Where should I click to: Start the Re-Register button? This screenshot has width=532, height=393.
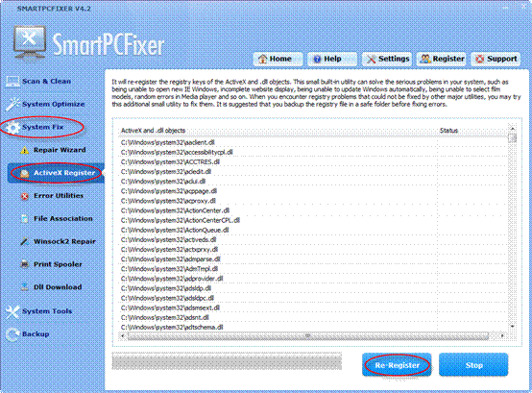click(397, 365)
